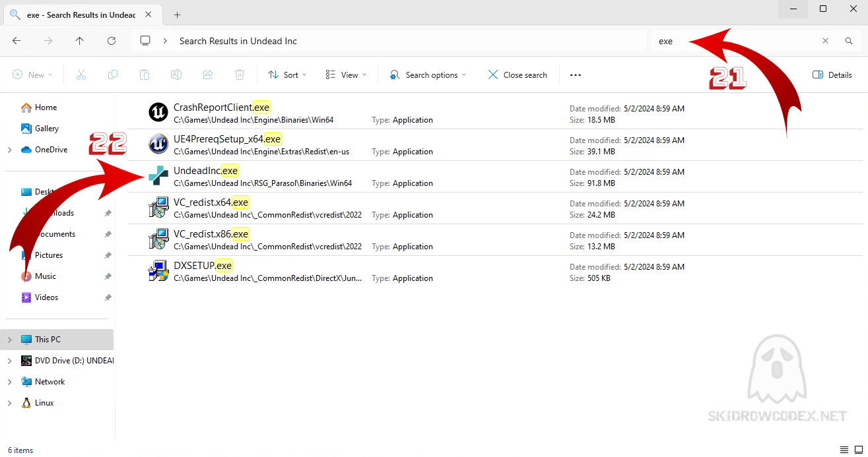This screenshot has height=457, width=868.
Task: Click the VC_redist.x64.exe installer icon
Action: (158, 208)
